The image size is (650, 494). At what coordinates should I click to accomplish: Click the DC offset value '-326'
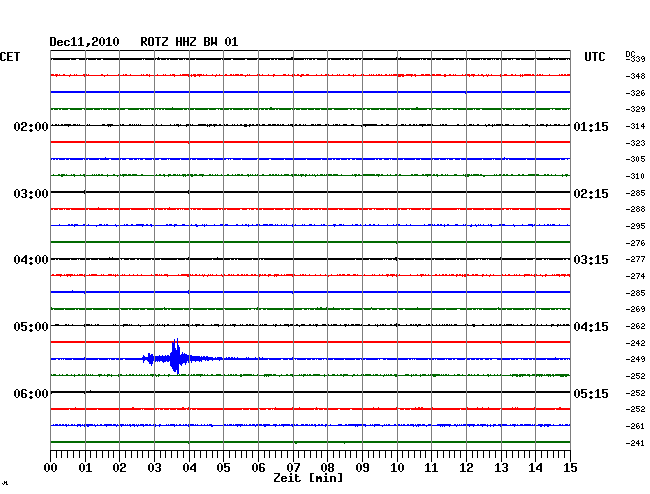(635, 93)
